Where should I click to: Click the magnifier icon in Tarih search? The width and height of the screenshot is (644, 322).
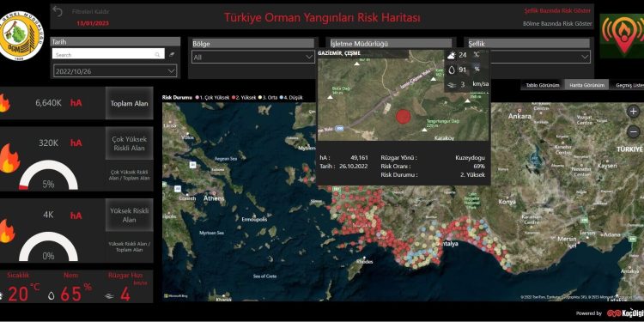(x=157, y=54)
